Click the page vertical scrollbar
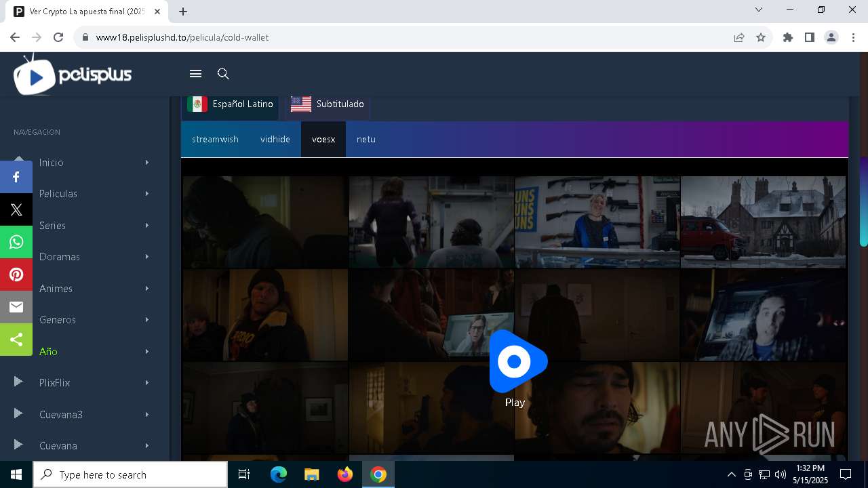This screenshot has height=488, width=868. click(863, 201)
